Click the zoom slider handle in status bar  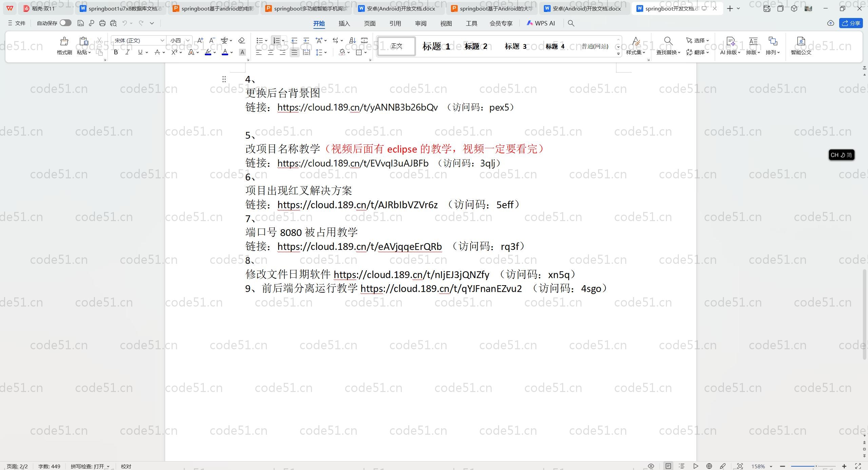(816, 466)
